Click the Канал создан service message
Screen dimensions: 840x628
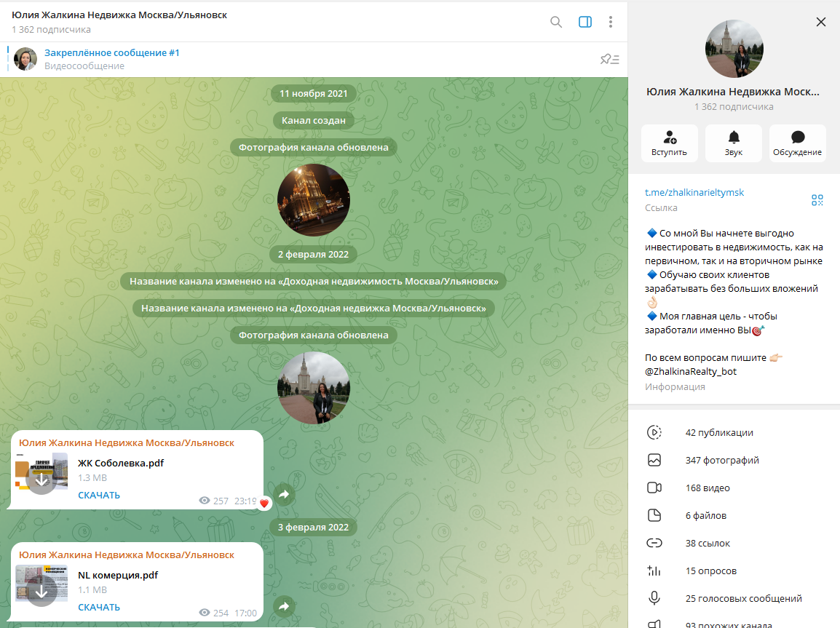[x=314, y=121]
